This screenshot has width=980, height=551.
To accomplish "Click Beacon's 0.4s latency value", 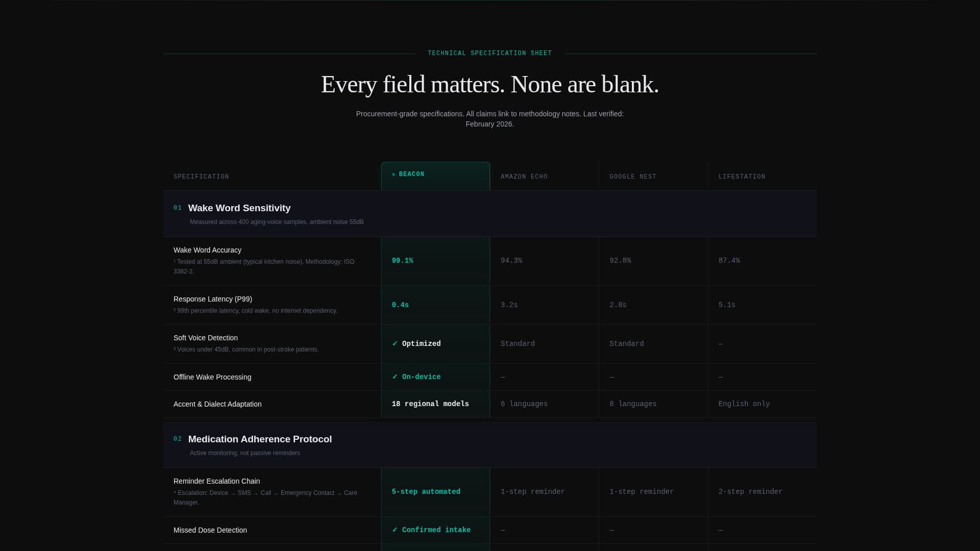I will click(400, 305).
